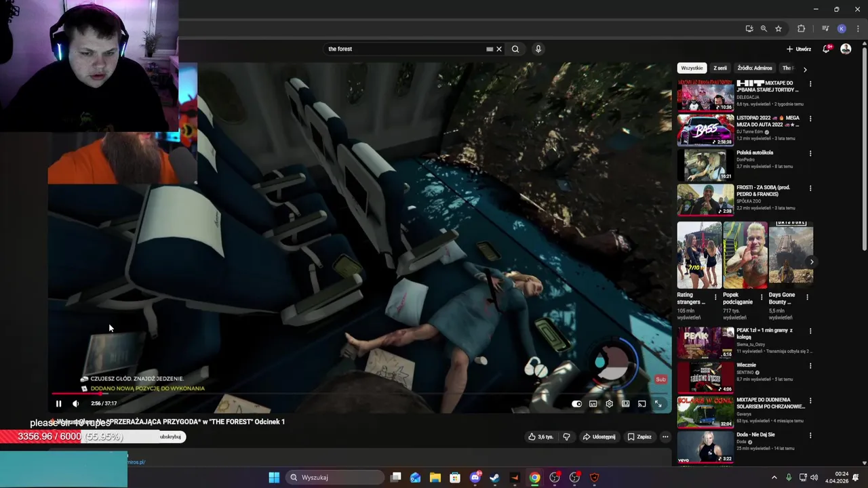Open options for LISTOPAD 2022 video
This screenshot has width=868, height=488.
[810, 119]
